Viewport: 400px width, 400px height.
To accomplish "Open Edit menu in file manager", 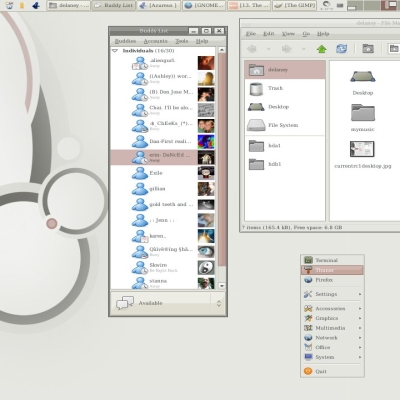I will [x=269, y=34].
